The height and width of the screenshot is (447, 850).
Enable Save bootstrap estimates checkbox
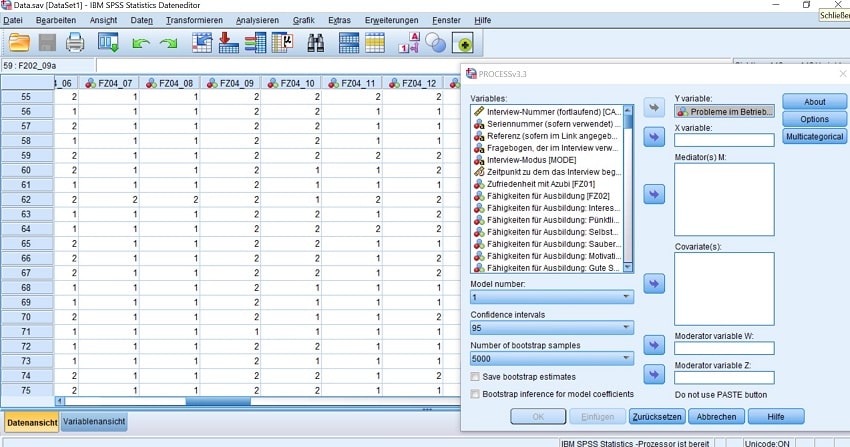tap(476, 376)
